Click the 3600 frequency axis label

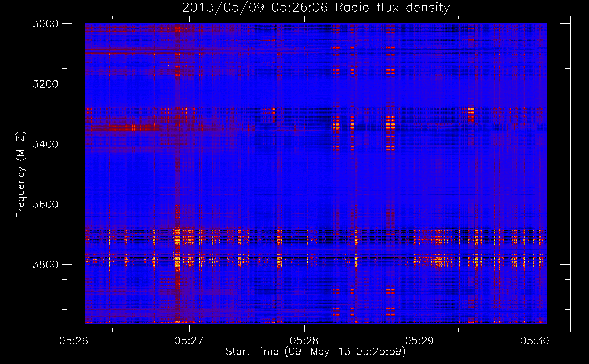coord(46,204)
